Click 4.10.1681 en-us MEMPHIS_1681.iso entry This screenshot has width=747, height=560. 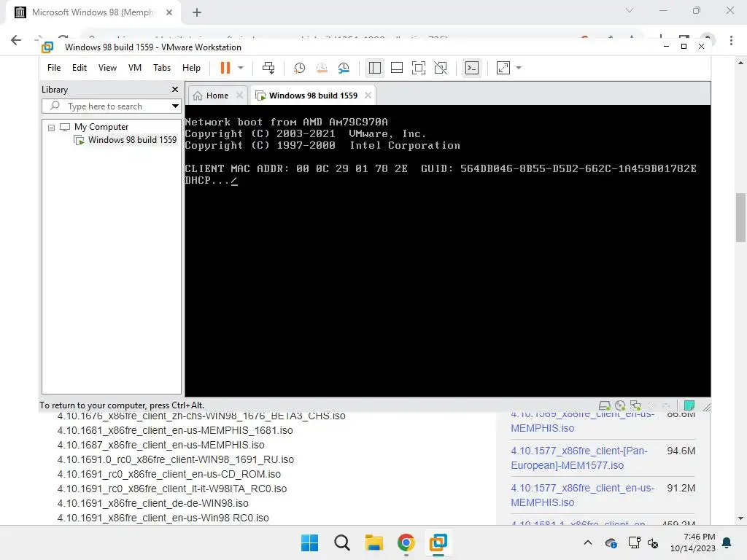click(175, 430)
